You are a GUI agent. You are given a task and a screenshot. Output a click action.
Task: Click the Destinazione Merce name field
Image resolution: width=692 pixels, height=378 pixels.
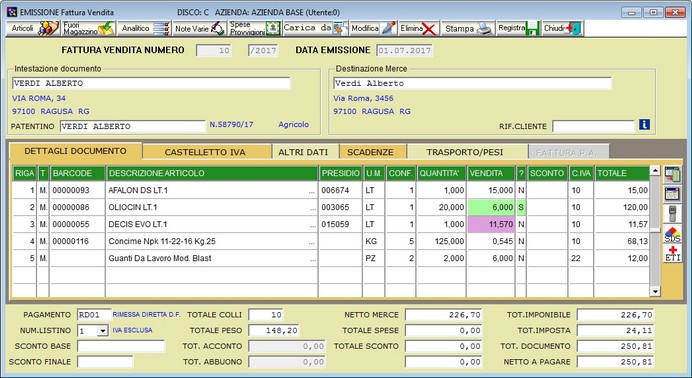click(472, 83)
